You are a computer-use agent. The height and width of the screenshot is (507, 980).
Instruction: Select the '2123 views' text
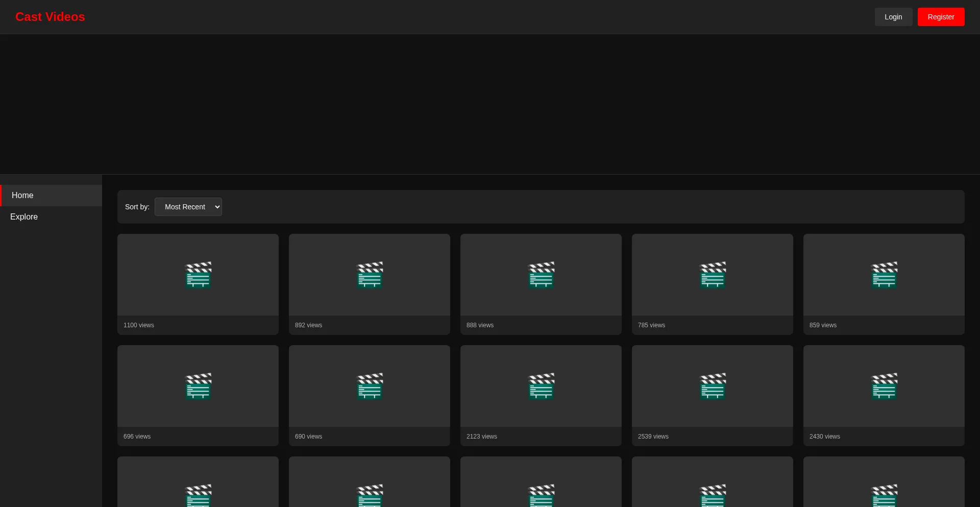click(x=482, y=437)
